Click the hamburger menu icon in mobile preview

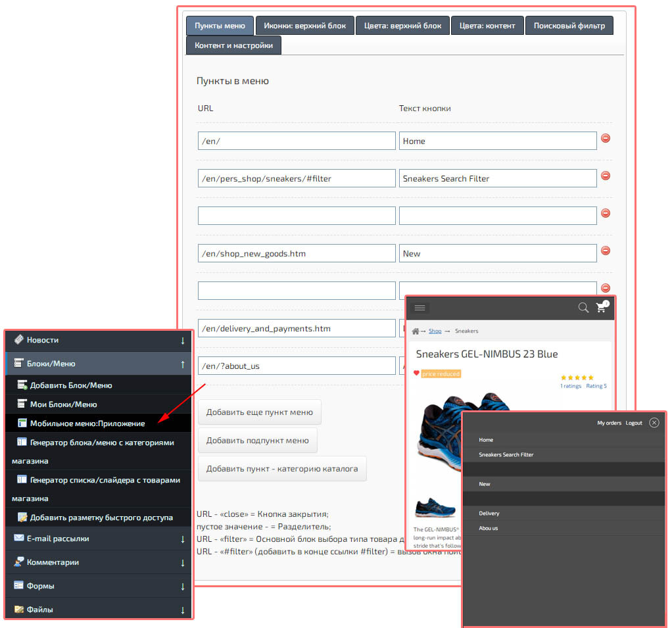420,308
